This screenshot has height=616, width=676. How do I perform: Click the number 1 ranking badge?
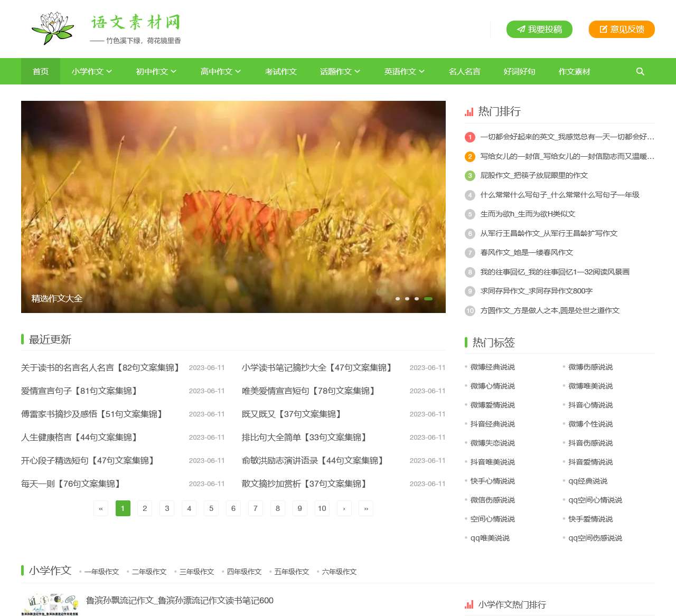point(470,137)
